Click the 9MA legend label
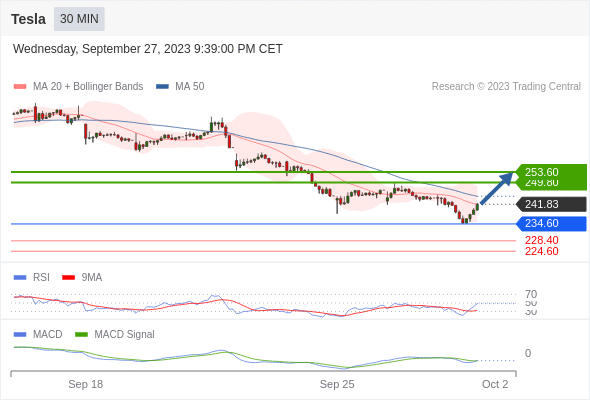The width and height of the screenshot is (590, 400). click(92, 278)
